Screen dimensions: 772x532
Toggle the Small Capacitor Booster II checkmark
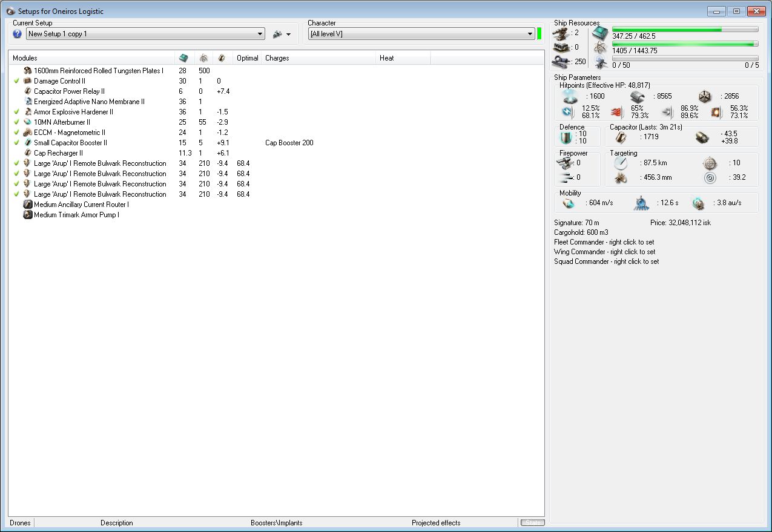pos(17,143)
